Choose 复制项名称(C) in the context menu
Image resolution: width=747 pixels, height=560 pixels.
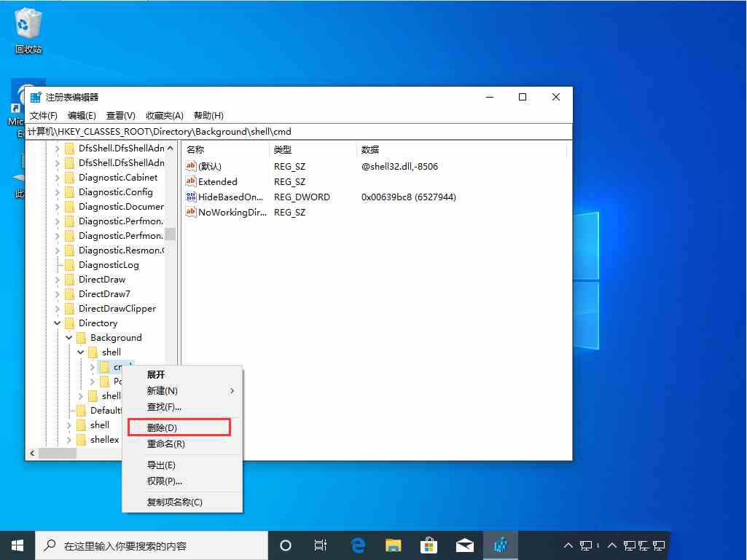(182, 502)
